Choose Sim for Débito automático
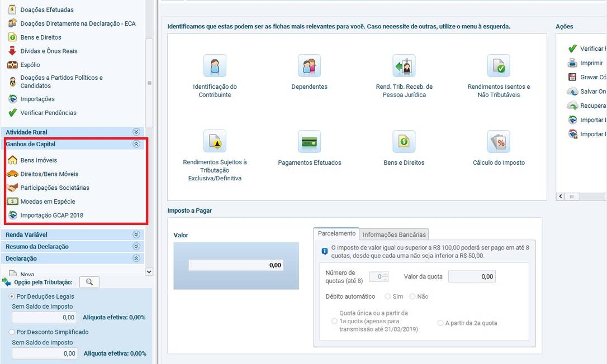 pyautogui.click(x=388, y=296)
